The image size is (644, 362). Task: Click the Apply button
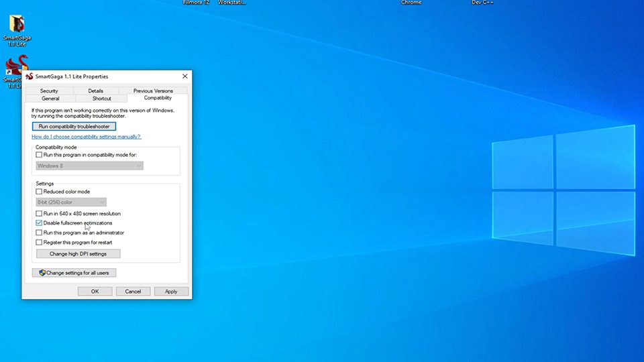coord(171,292)
